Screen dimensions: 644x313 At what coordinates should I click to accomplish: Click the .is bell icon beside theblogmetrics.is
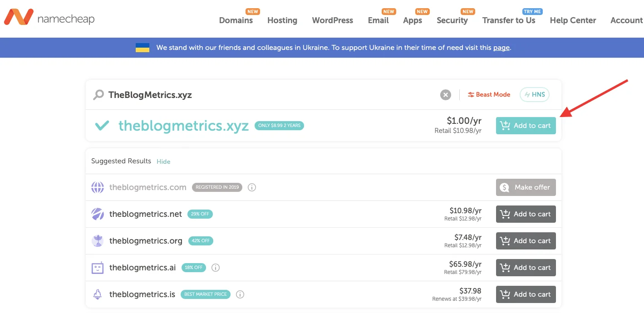[98, 294]
